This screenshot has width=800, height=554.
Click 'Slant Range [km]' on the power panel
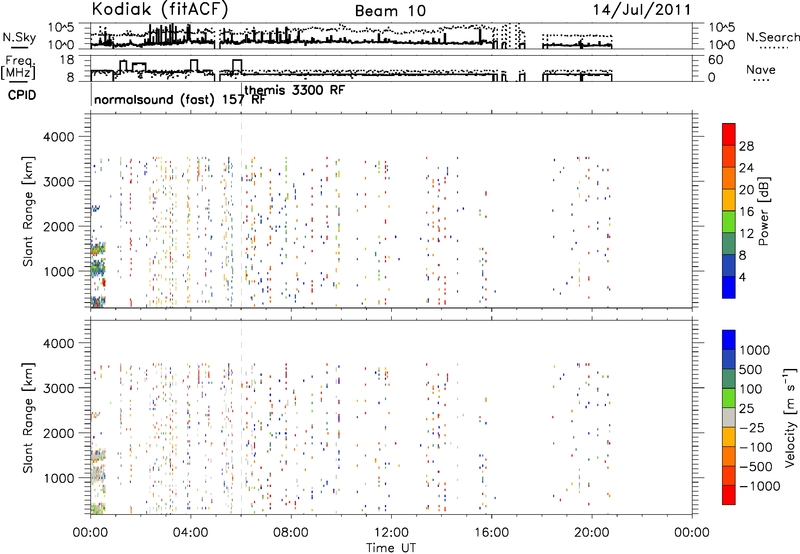(28, 211)
